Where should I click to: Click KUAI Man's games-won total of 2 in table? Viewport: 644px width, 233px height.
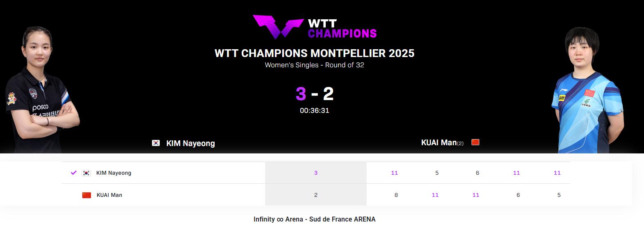click(316, 195)
